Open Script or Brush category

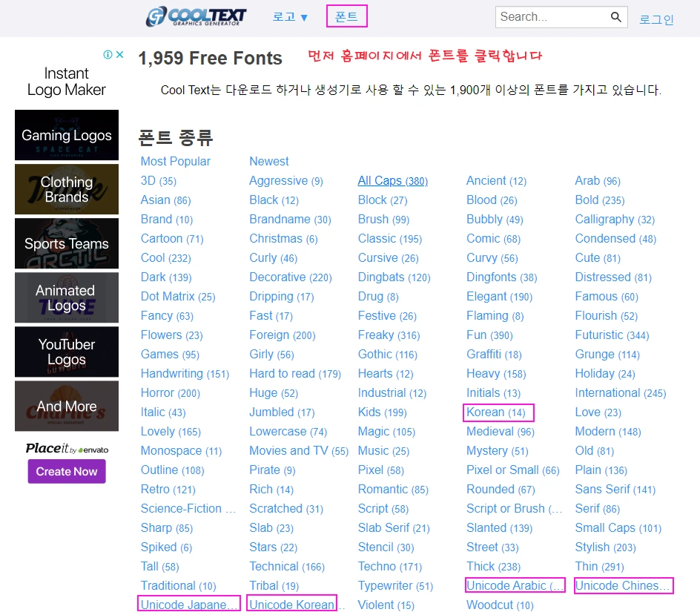coord(515,509)
